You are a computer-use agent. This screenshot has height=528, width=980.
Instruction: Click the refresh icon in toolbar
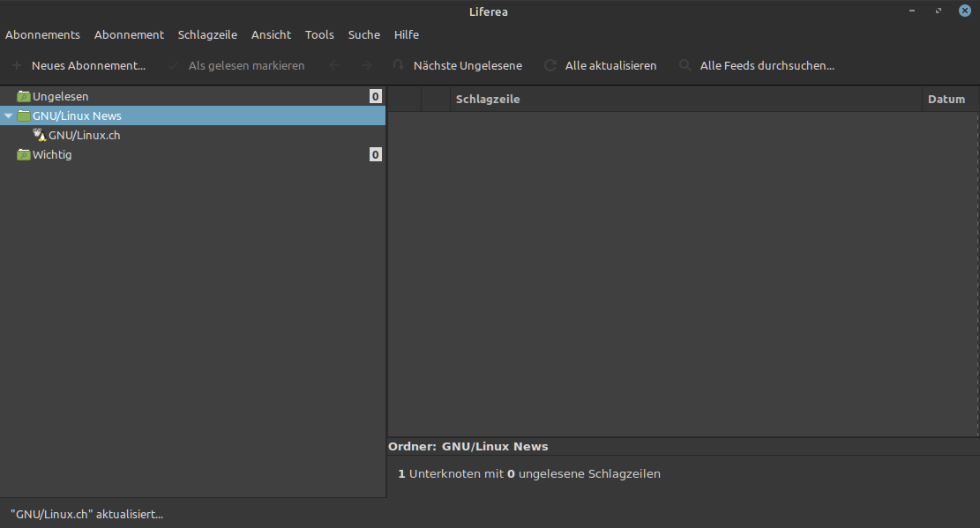click(550, 65)
